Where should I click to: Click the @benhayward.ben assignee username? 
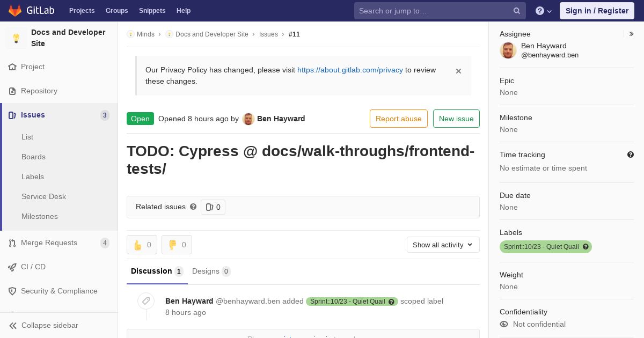pos(550,55)
